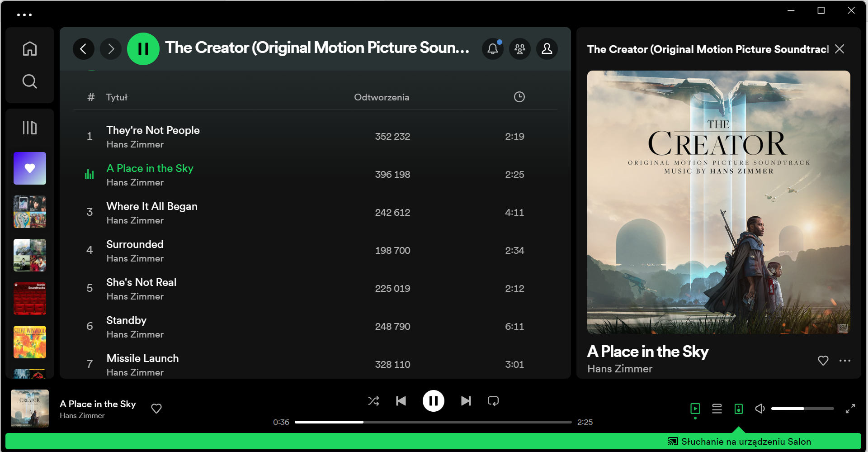Go to Spotify Home
Viewport: 868px width, 452px height.
coord(30,48)
